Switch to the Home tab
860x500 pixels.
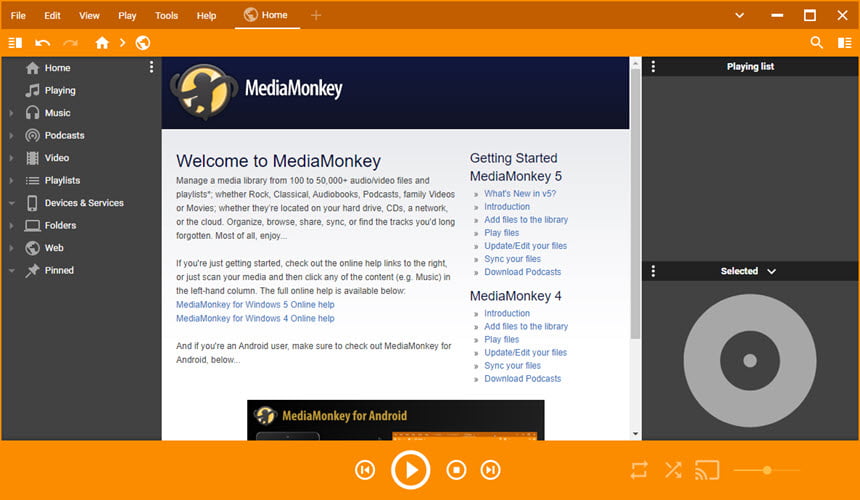pyautogui.click(x=267, y=15)
